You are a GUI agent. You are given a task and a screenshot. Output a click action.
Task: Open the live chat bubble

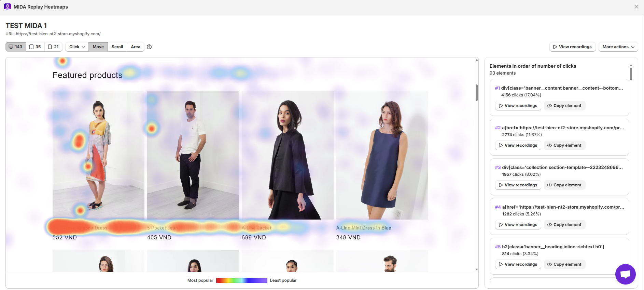(625, 274)
